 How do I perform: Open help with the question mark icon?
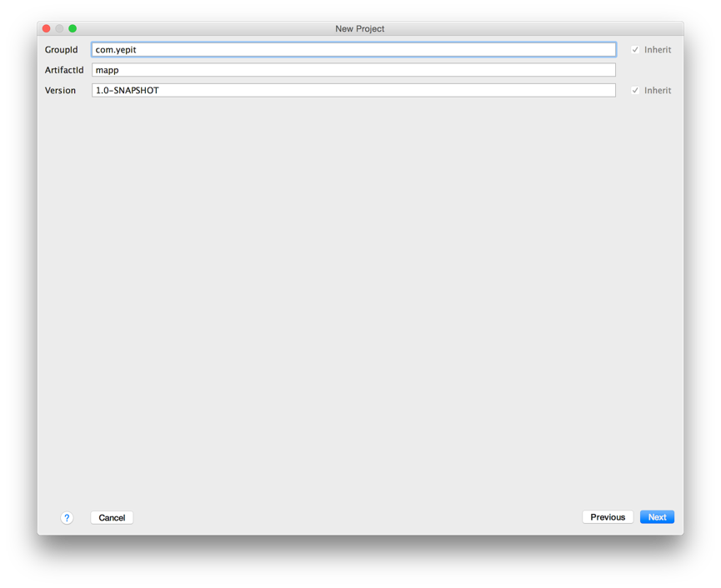click(67, 518)
